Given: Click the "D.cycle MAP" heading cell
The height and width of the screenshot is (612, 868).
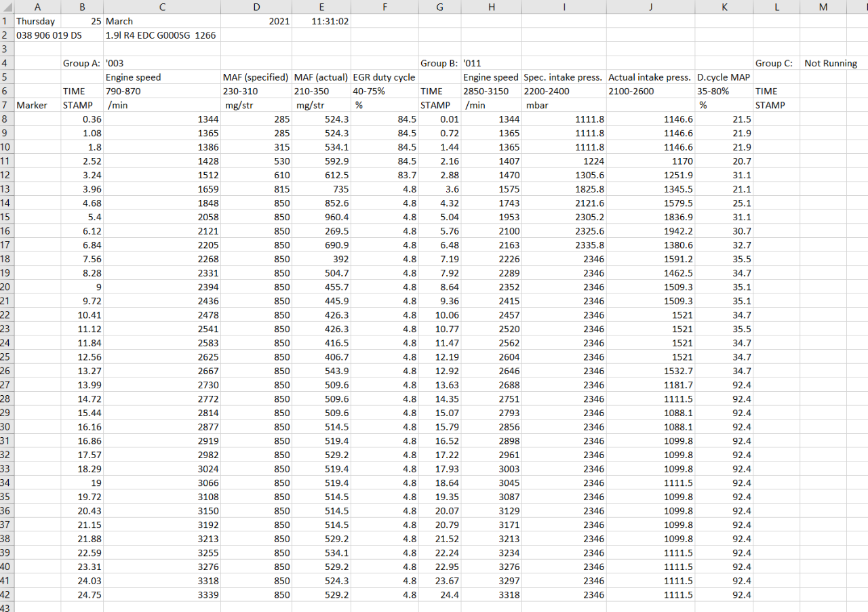Looking at the screenshot, I should click(724, 77).
